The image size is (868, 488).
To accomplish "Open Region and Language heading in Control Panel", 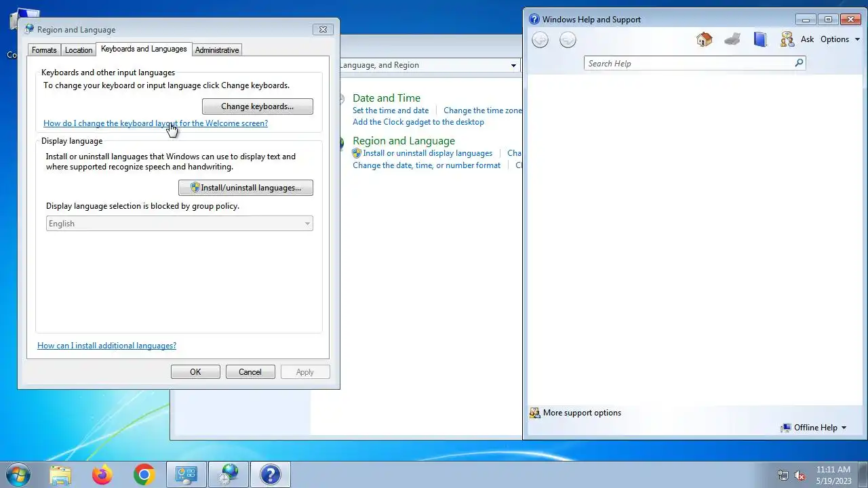I will (x=403, y=141).
